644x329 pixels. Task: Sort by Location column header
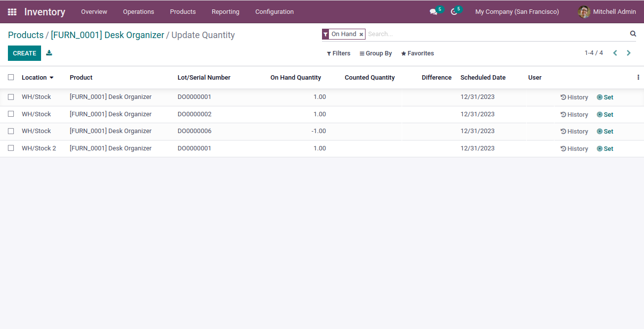(38, 77)
